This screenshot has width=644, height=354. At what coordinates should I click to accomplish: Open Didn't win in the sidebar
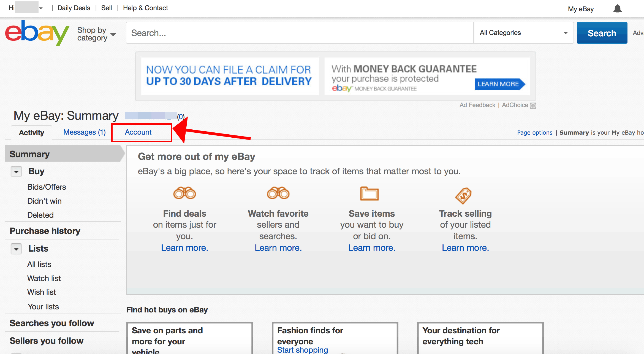(44, 201)
